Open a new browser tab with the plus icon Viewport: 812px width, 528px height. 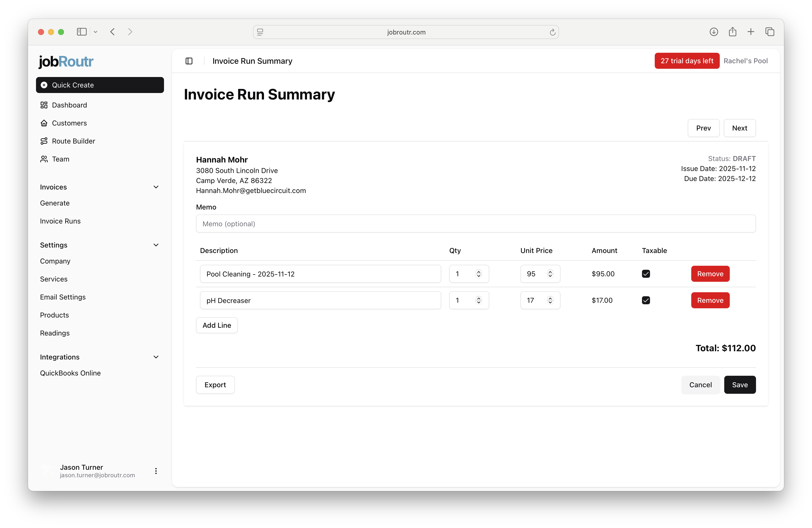[x=751, y=32]
